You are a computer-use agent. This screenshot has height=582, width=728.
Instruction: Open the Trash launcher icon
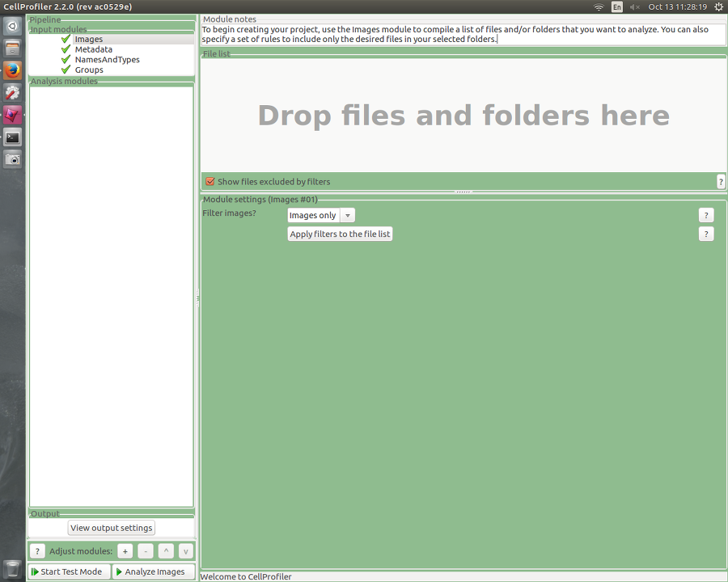(12, 568)
